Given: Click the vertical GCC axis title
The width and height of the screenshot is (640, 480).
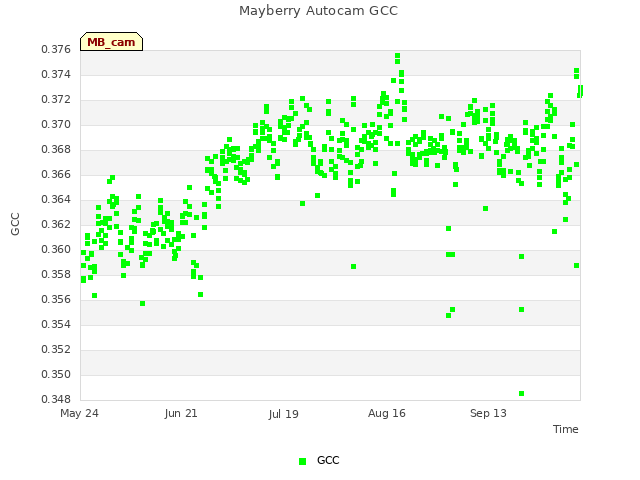Looking at the screenshot, I should coord(15,224).
